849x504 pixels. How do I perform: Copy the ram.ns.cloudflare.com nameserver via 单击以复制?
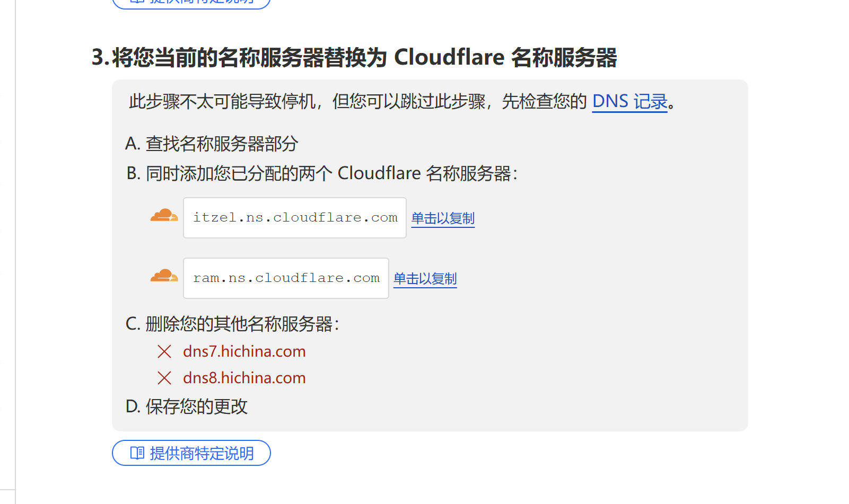pyautogui.click(x=425, y=279)
